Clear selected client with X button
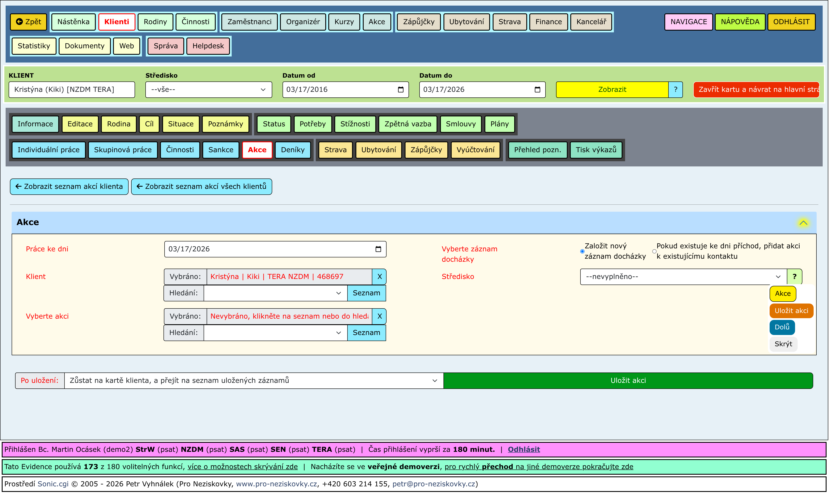This screenshot has height=504, width=830. 380,277
